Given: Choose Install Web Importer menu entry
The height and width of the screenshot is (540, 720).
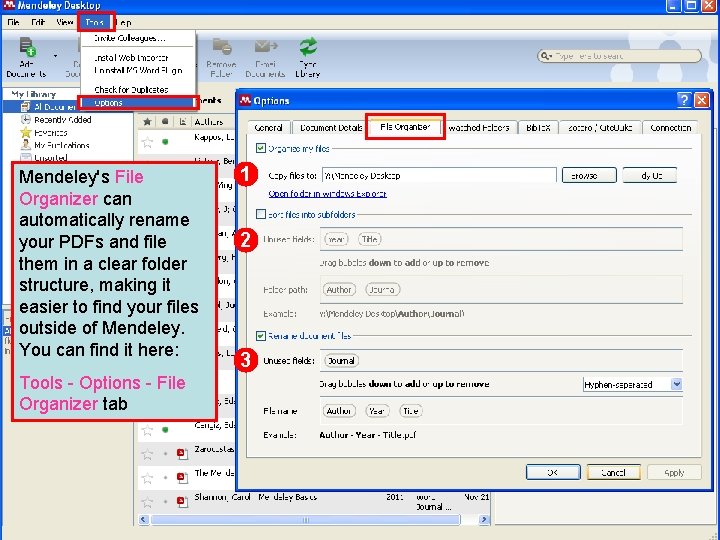Looking at the screenshot, I should [131, 58].
